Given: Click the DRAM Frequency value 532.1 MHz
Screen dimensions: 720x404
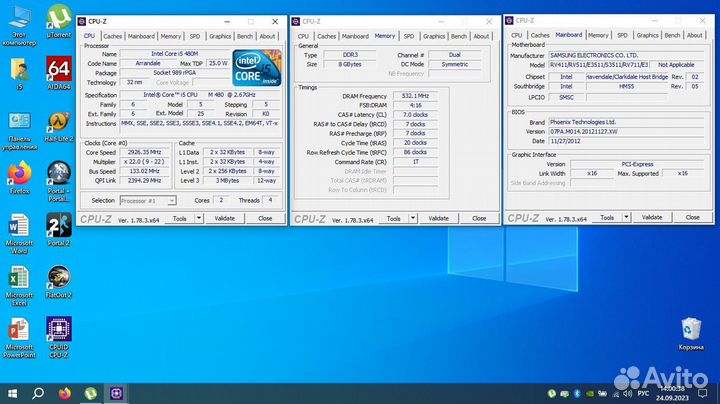Looking at the screenshot, I should pyautogui.click(x=415, y=96).
